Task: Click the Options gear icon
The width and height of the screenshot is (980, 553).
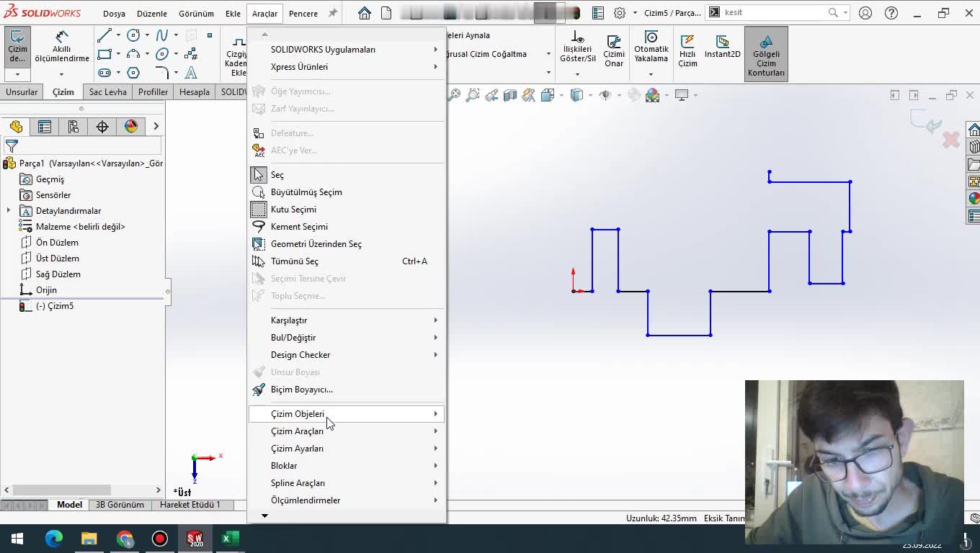Action: (620, 13)
